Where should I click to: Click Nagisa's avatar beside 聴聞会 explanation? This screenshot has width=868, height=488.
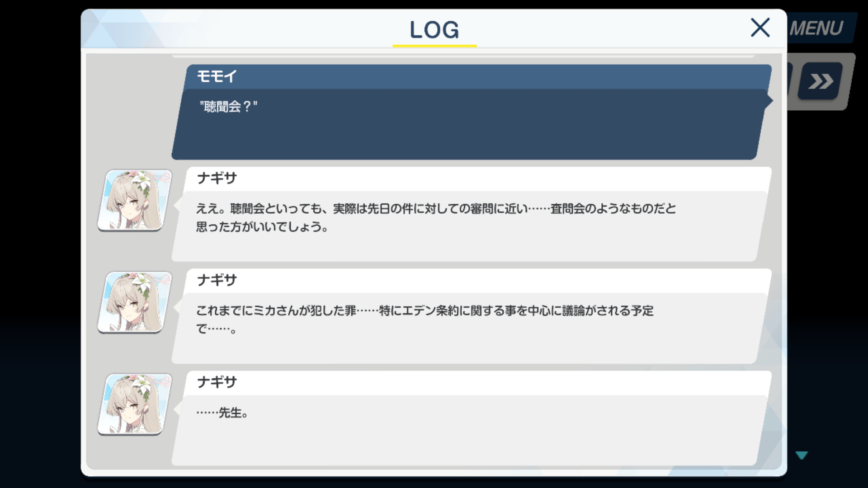click(x=134, y=201)
